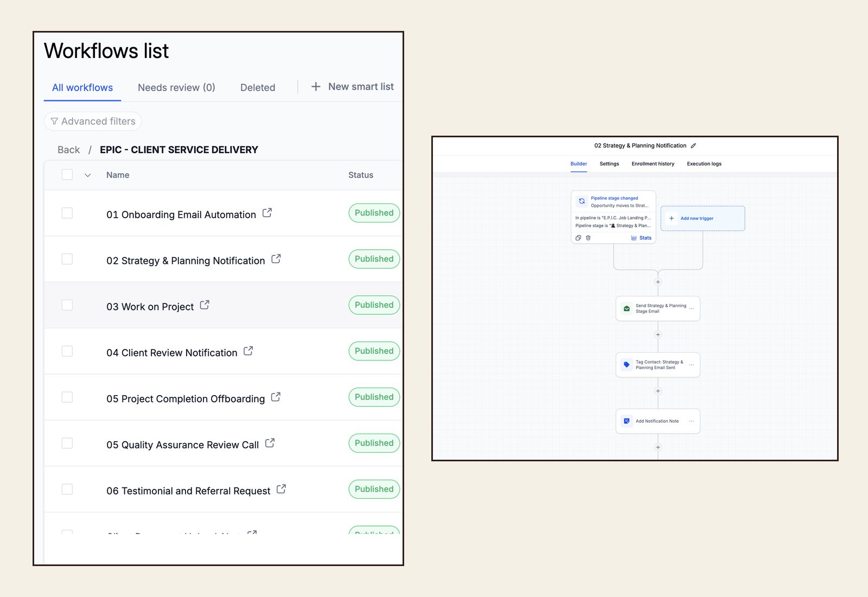Viewport: 868px width, 597px height.
Task: Click the EPIC - CLIENT SERVICE DELIVERY folder name
Action: pos(179,150)
